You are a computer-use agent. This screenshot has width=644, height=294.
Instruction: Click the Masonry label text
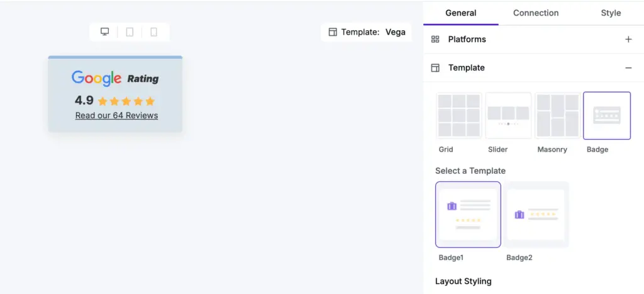(552, 150)
